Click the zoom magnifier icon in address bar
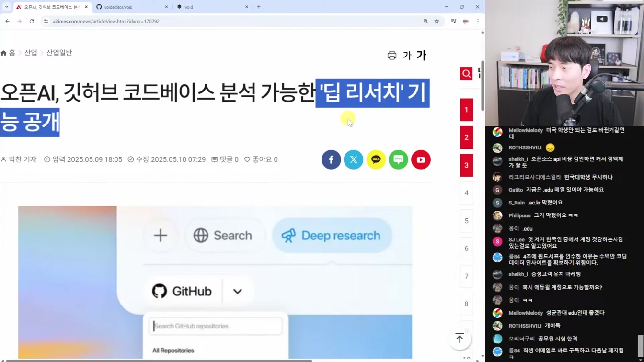This screenshot has height=362, width=644. coord(425,21)
